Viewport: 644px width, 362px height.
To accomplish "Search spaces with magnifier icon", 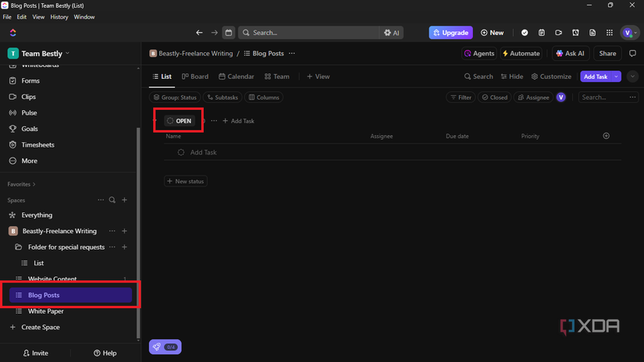I will click(x=112, y=200).
